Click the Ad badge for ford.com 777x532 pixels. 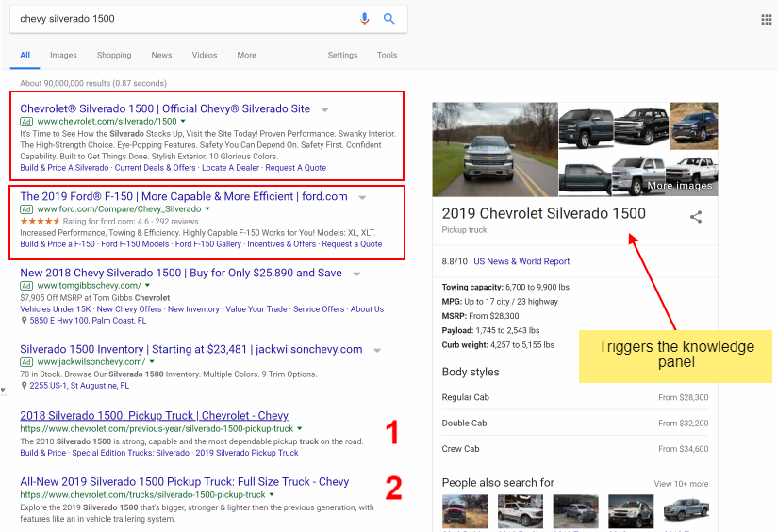pyautogui.click(x=26, y=209)
